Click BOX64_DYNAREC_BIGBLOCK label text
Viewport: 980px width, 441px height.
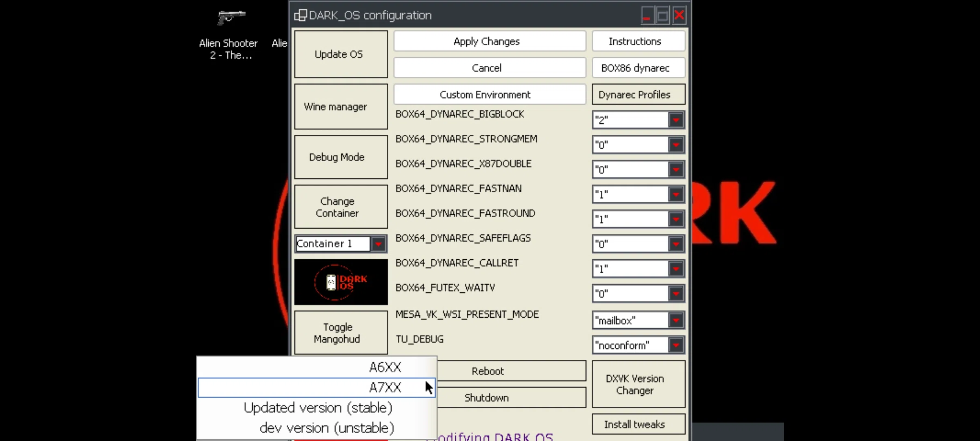pos(460,114)
